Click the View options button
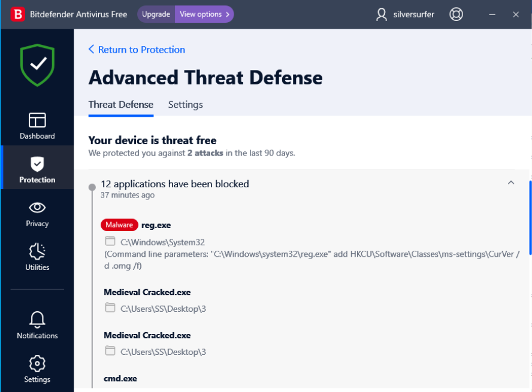The height and width of the screenshot is (392, 532). (x=204, y=14)
